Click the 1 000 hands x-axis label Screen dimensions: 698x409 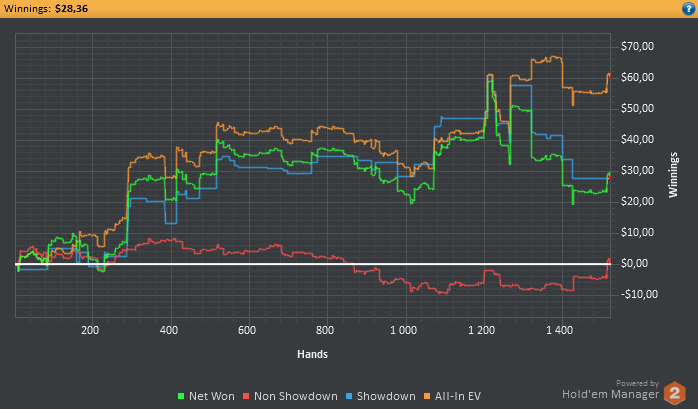(404, 330)
